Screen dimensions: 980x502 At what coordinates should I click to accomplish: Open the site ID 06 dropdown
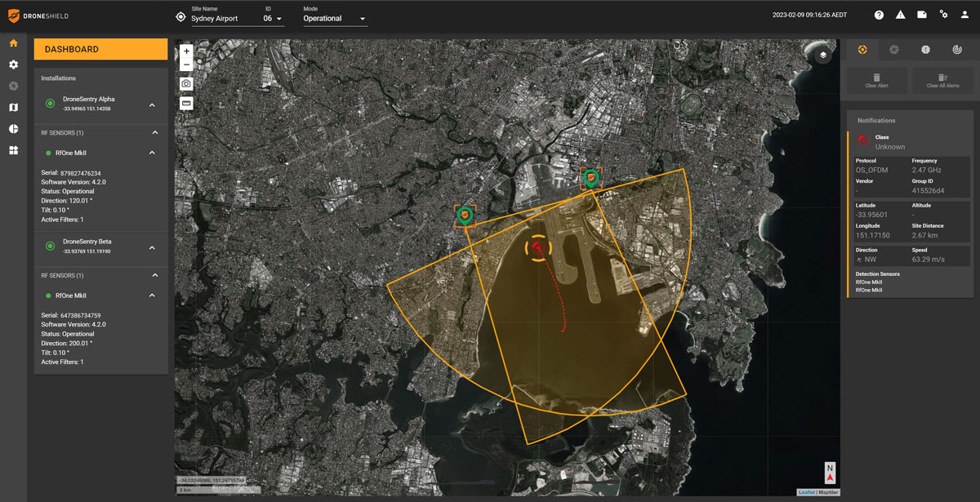click(273, 18)
